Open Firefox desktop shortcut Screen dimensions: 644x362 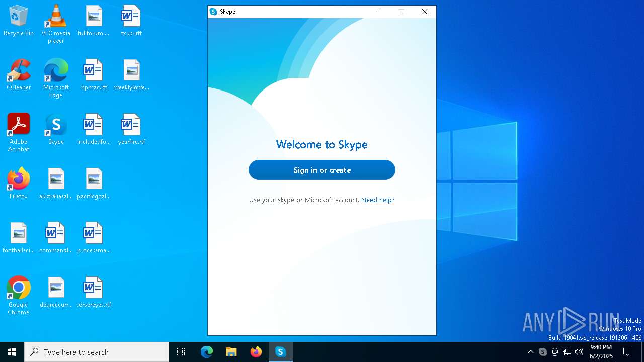[x=19, y=184]
